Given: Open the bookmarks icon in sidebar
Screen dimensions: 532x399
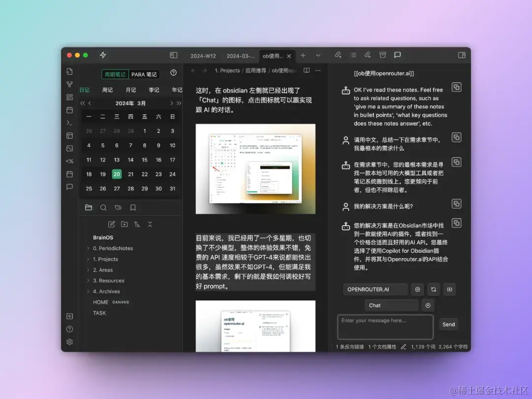Looking at the screenshot, I should click(x=133, y=207).
